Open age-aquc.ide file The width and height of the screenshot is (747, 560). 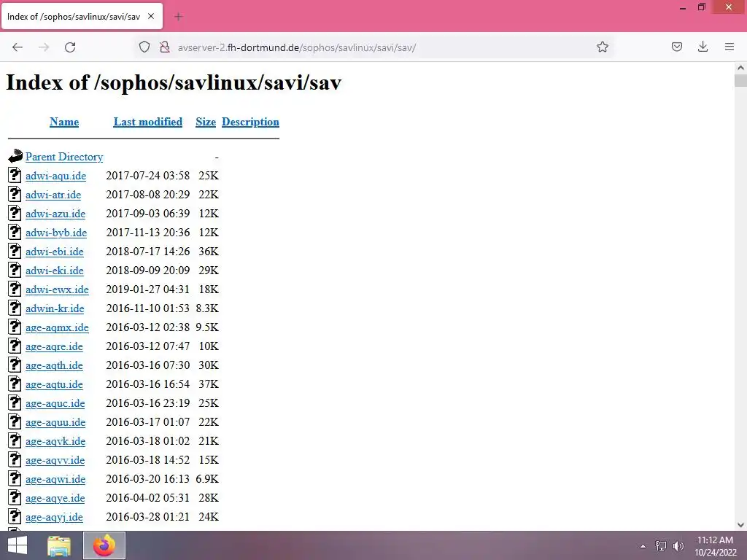55,403
